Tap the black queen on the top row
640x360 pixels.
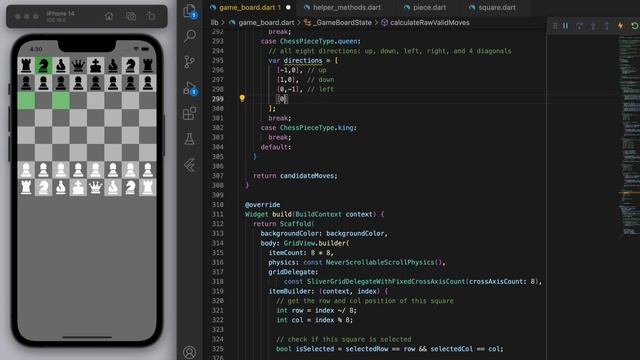point(78,65)
